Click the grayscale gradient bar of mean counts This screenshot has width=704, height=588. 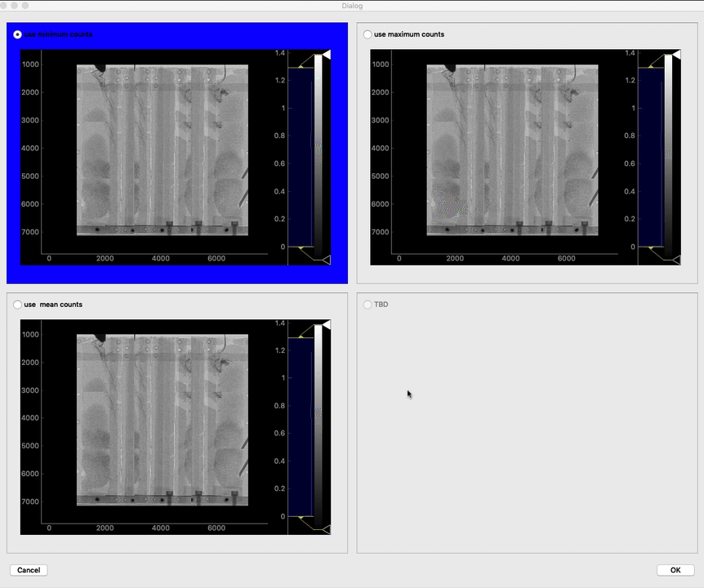pos(318,425)
